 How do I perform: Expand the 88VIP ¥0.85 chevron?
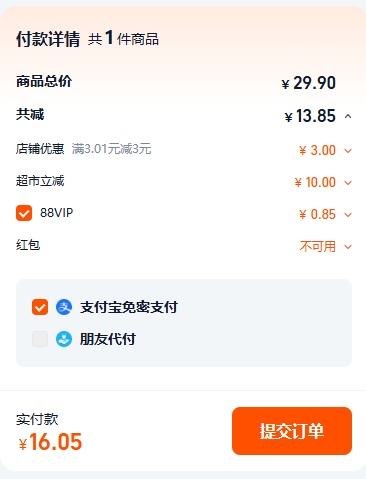click(x=348, y=214)
